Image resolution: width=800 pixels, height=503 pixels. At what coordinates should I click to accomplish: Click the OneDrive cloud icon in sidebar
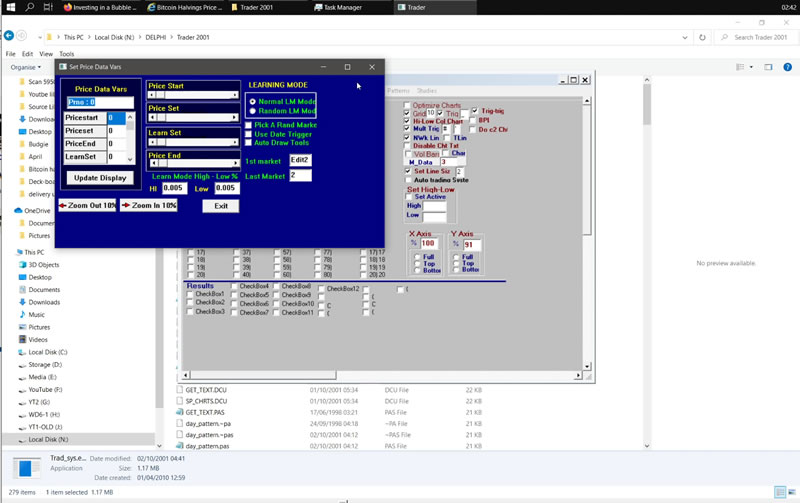coord(18,211)
